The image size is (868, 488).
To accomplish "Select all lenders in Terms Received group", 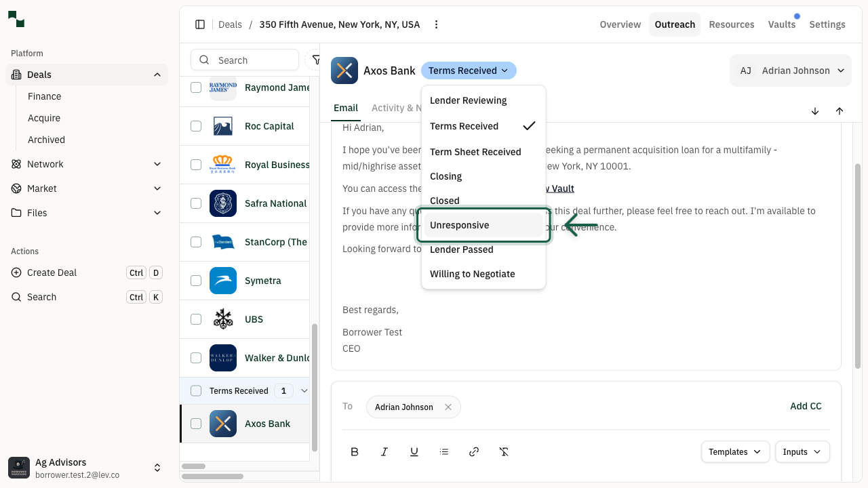I will pyautogui.click(x=196, y=390).
